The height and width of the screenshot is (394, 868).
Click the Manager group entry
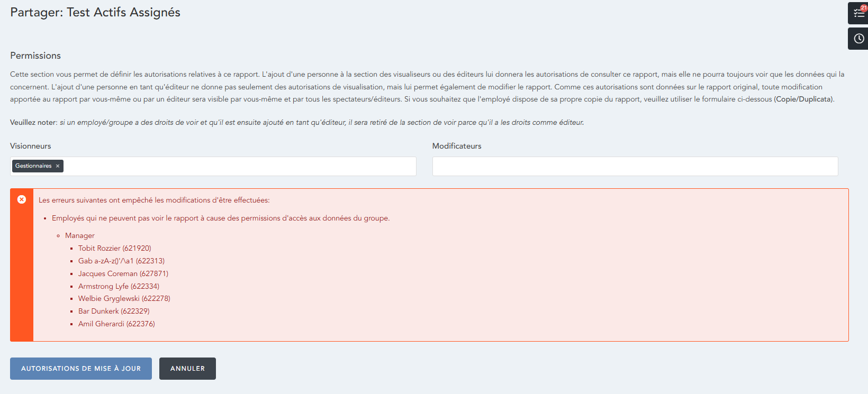point(80,236)
